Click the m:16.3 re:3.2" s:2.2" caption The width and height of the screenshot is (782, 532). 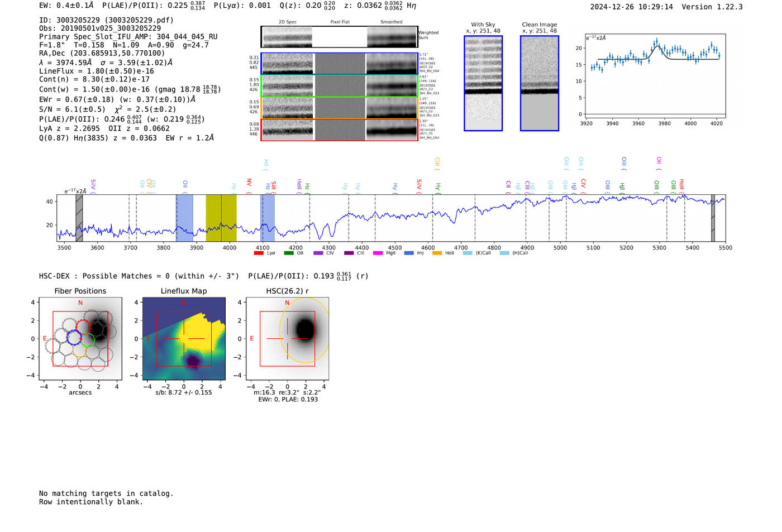tap(288, 392)
